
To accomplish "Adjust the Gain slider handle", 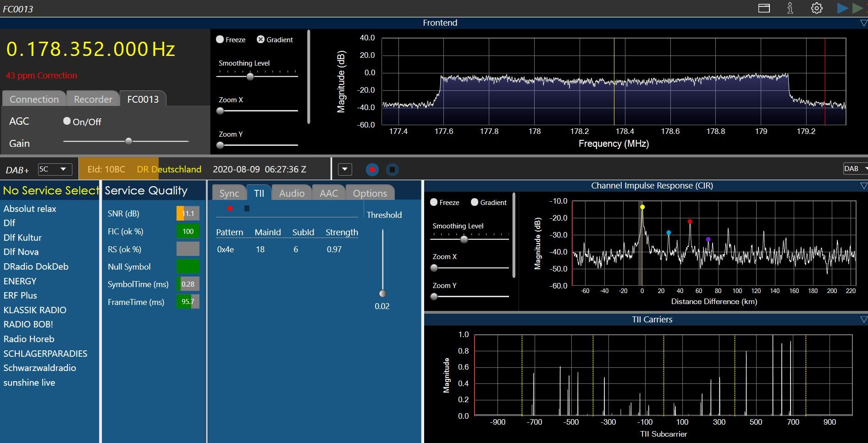I will point(128,141).
